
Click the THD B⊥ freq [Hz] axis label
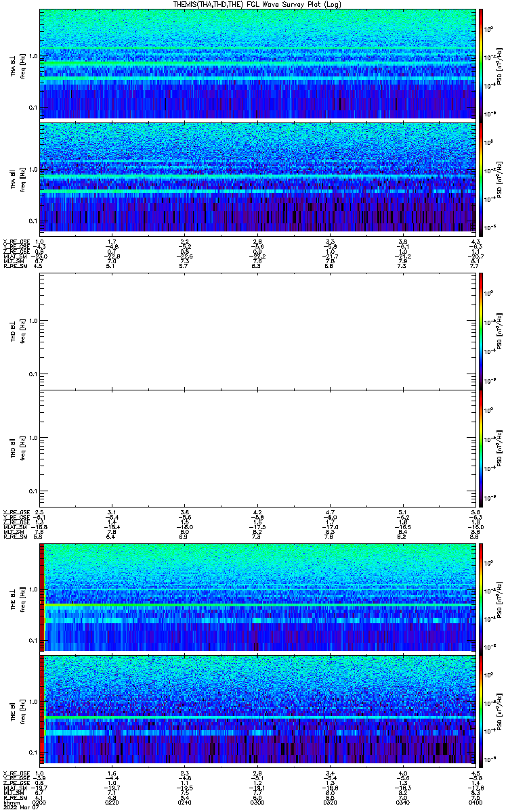23,331
